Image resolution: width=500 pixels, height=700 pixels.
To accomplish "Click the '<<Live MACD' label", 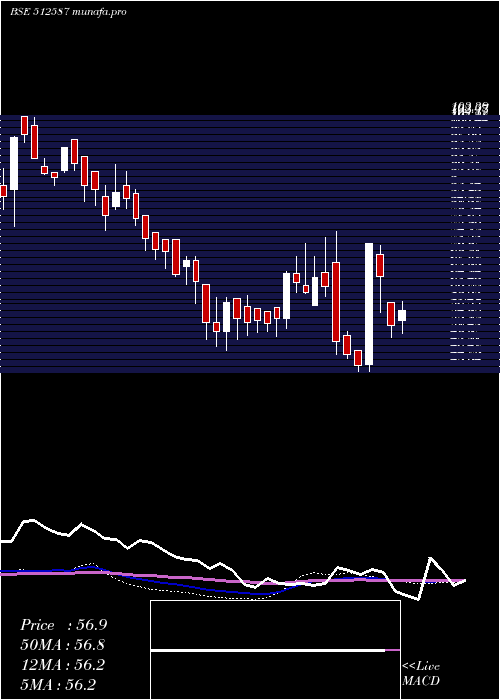I will tap(421, 674).
